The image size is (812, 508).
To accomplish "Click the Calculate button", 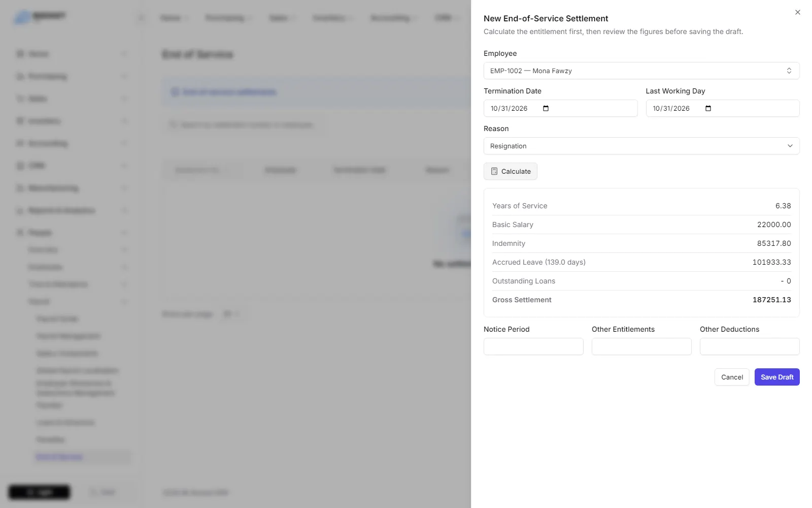I will [x=510, y=171].
